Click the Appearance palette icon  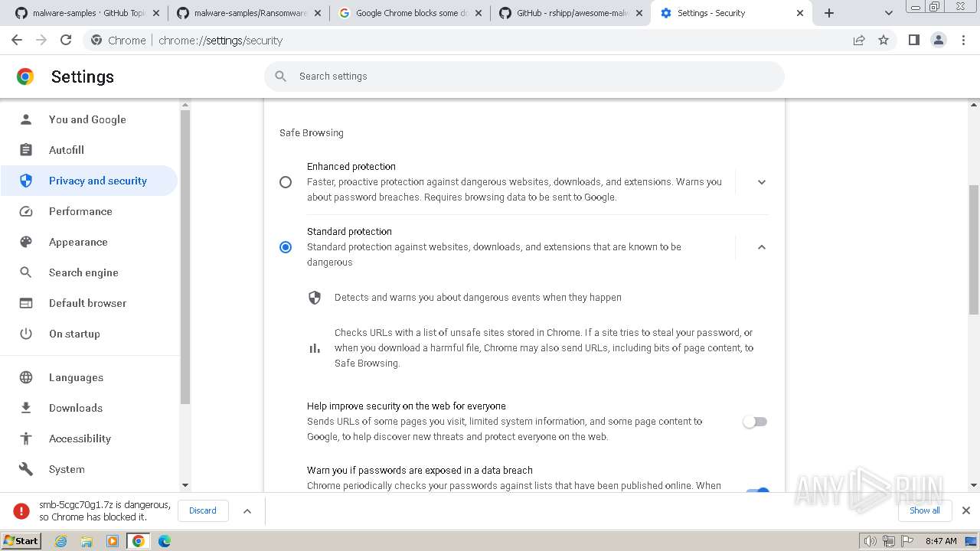pos(26,242)
